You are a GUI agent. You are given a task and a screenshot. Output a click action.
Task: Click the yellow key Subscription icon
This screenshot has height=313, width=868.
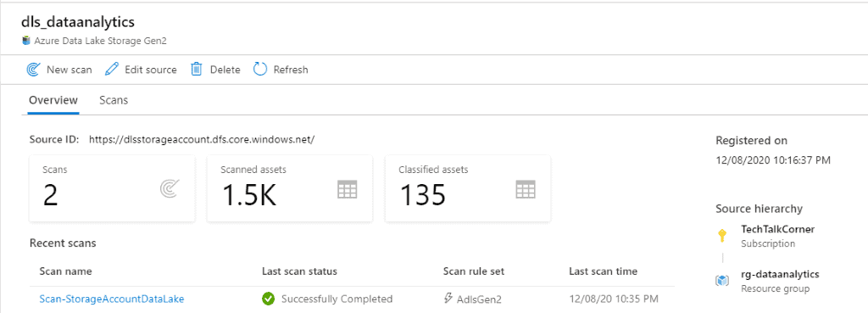(x=722, y=236)
